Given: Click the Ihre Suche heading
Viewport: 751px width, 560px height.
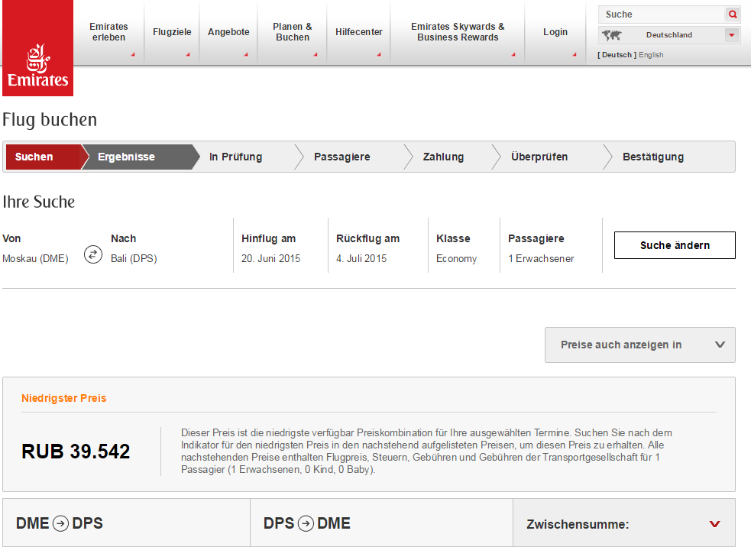Looking at the screenshot, I should click(x=39, y=202).
